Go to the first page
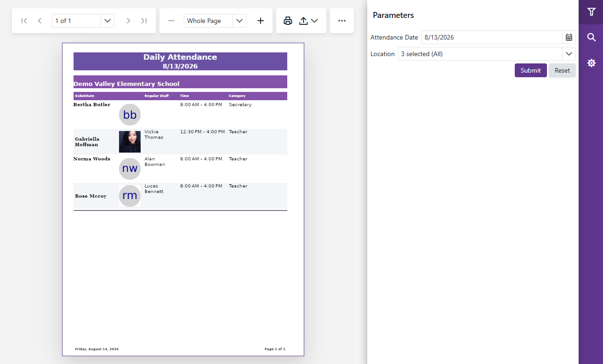This screenshot has height=364, width=603. [24, 21]
